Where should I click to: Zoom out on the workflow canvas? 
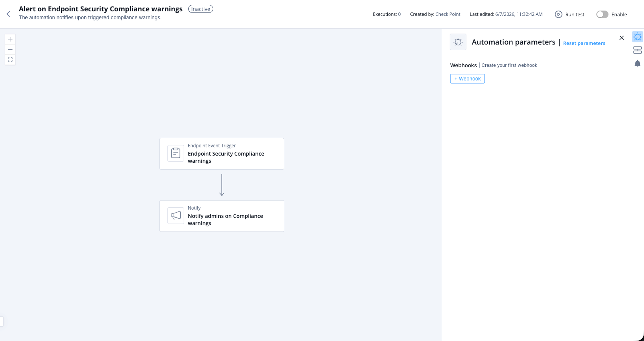[10, 50]
